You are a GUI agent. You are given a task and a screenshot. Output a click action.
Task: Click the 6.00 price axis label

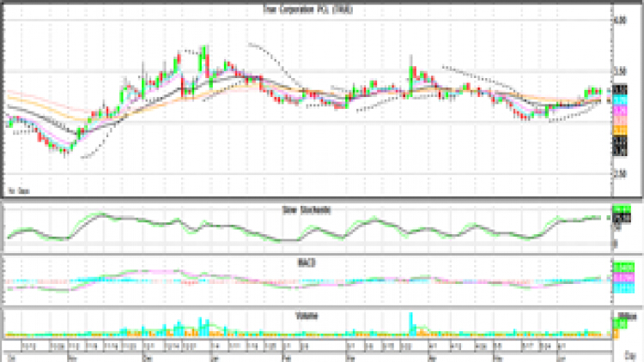tap(620, 20)
